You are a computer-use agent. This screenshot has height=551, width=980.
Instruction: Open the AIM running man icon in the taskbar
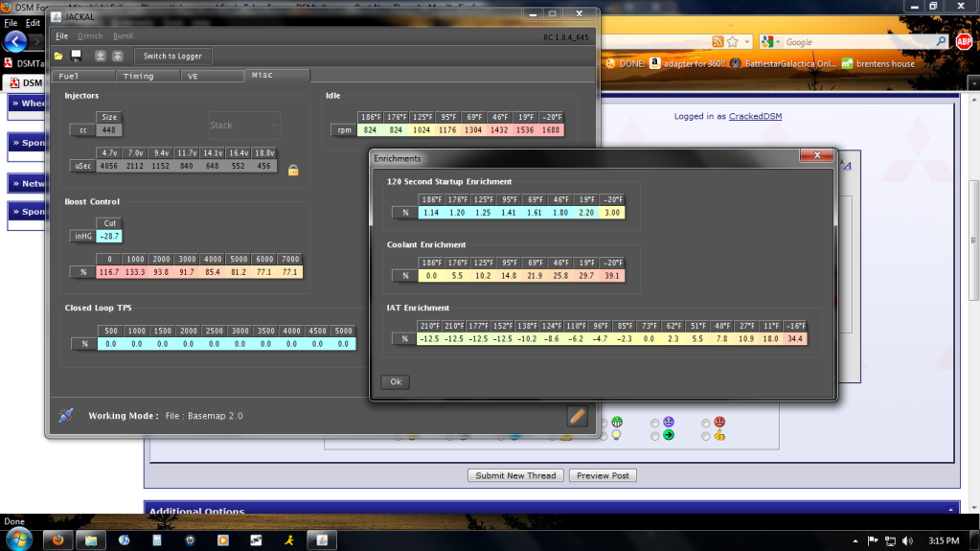288,540
